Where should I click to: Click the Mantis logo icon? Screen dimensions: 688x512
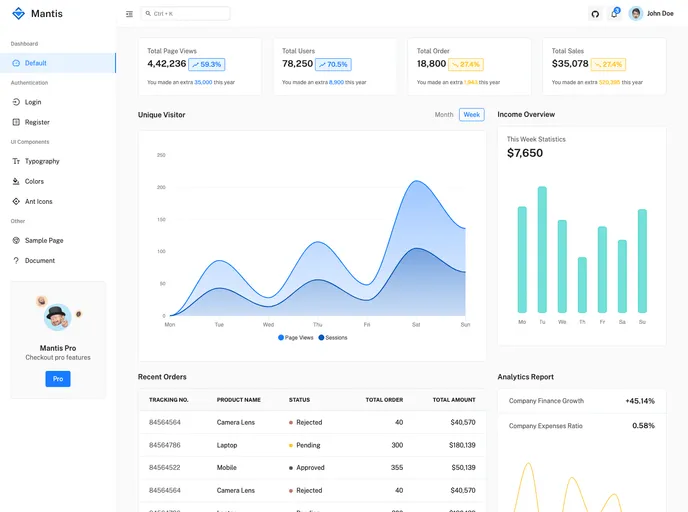(x=18, y=14)
